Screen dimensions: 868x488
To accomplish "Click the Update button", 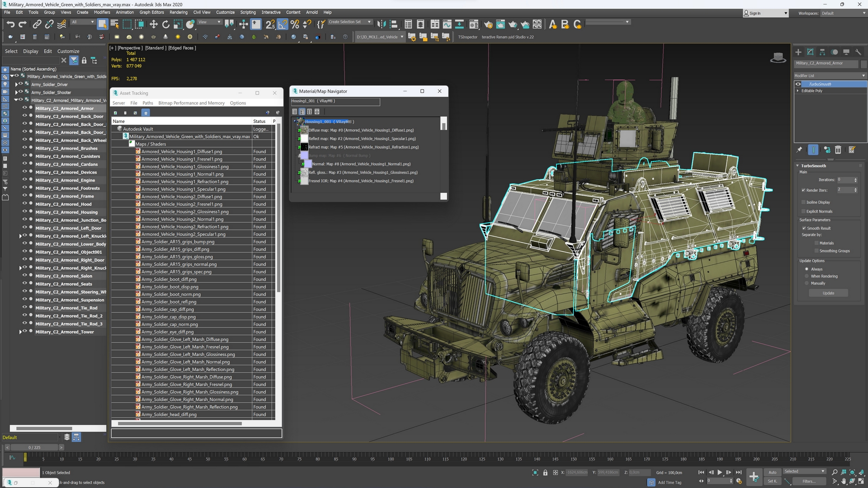I will (x=828, y=293).
